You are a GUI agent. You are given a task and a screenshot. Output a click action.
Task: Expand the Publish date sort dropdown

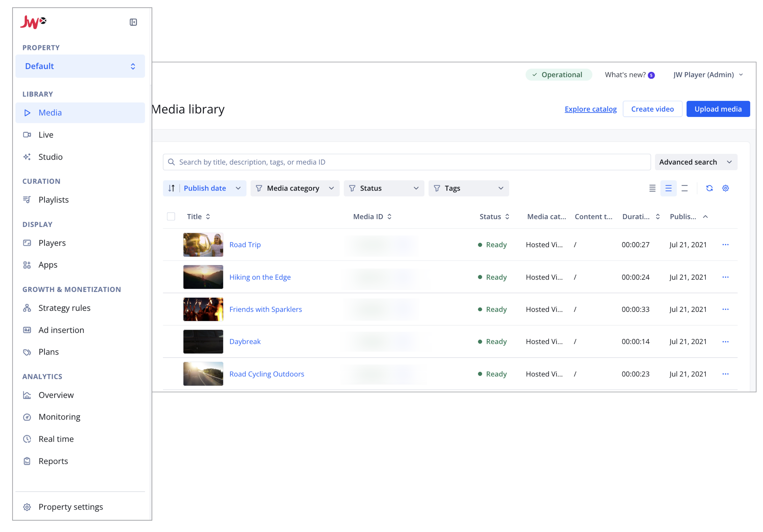click(205, 188)
